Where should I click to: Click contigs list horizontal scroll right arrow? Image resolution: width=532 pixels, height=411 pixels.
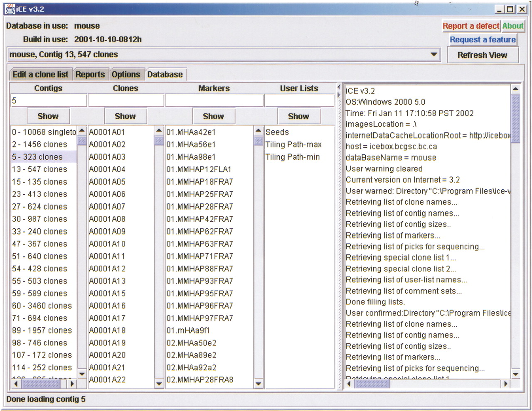pos(72,384)
